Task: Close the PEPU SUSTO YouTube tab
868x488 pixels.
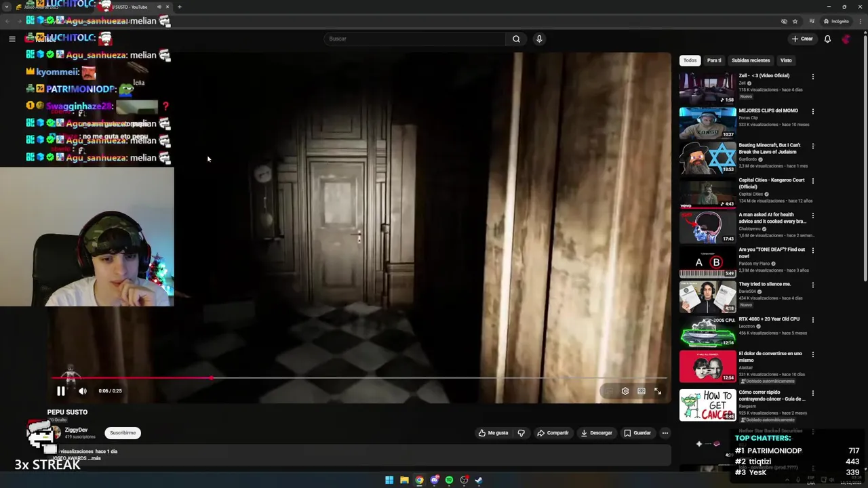Action: tap(167, 7)
